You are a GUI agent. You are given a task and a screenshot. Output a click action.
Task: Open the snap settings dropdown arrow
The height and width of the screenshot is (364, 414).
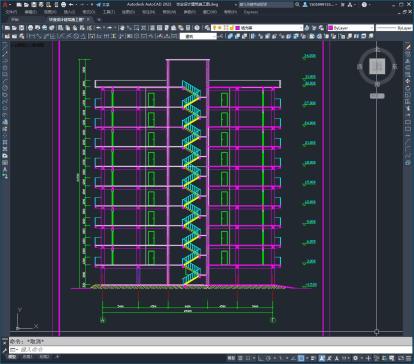[253, 358]
